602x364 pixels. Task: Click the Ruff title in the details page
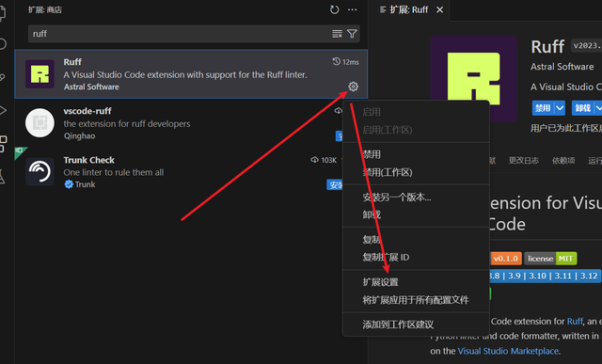pos(547,46)
